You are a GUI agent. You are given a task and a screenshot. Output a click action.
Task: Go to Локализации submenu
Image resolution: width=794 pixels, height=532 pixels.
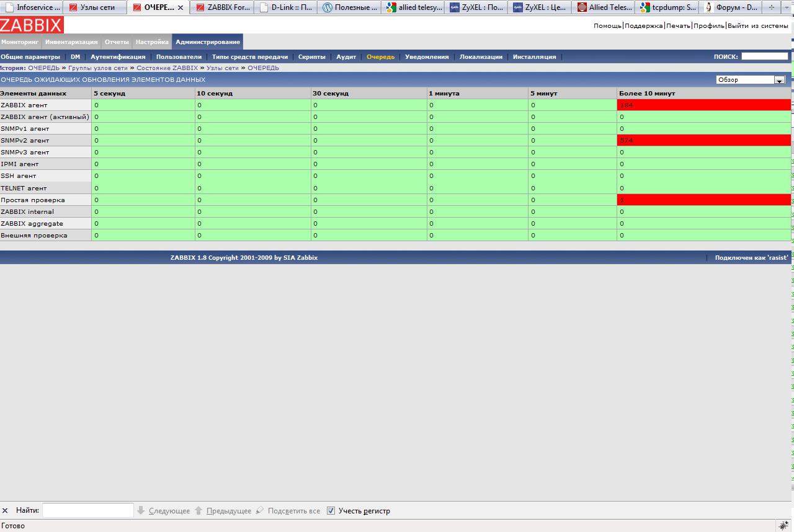click(x=481, y=56)
